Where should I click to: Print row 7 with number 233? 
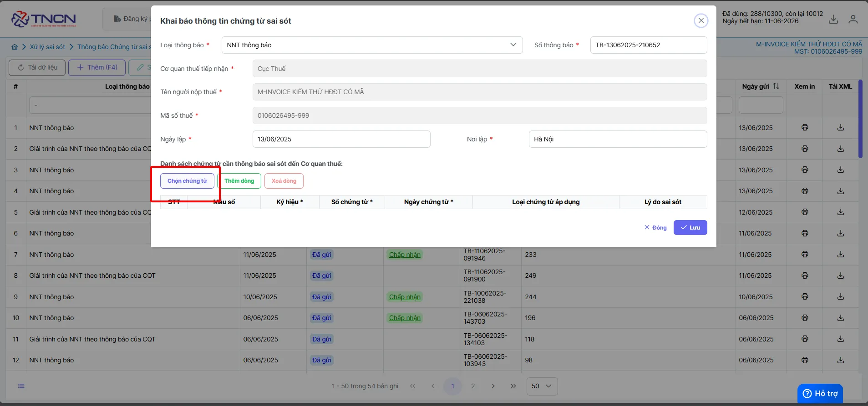(x=805, y=255)
